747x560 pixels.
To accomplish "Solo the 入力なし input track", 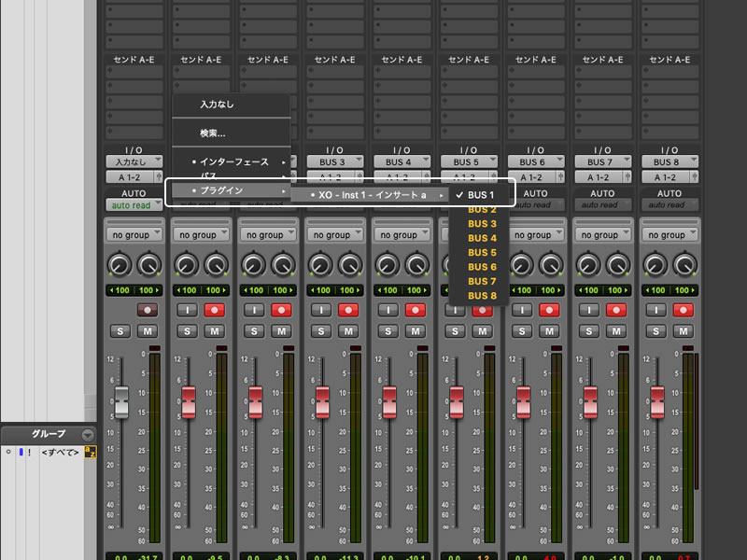I will click(120, 331).
